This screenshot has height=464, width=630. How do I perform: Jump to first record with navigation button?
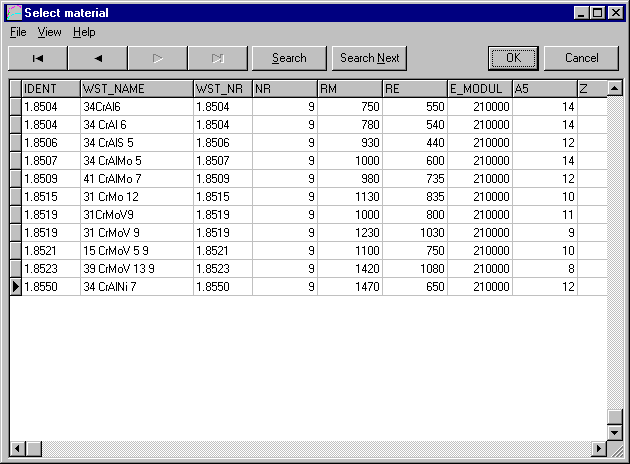coord(37,58)
